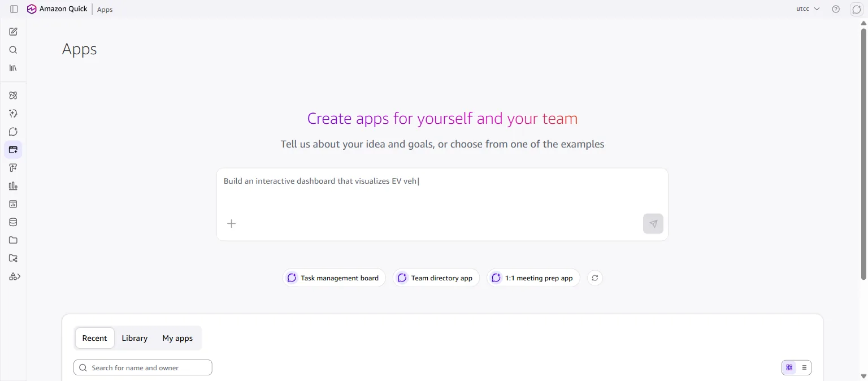The height and width of the screenshot is (381, 868).
Task: Open the help question mark icon
Action: 836,9
